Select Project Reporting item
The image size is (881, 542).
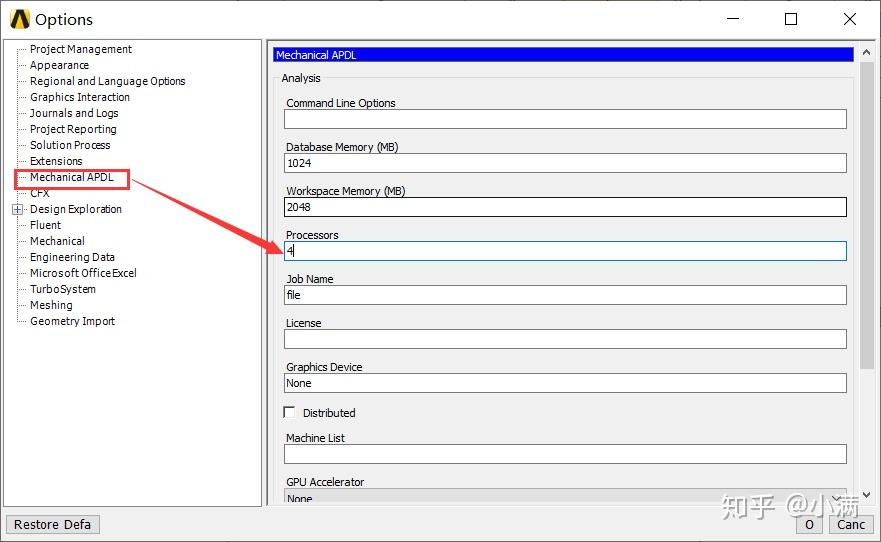pos(73,129)
